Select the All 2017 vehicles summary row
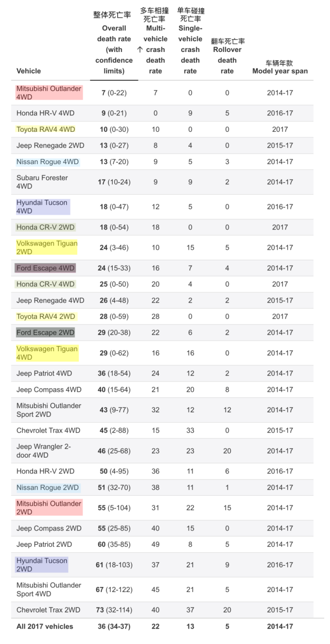The height and width of the screenshot is (644, 330). pos(45,626)
